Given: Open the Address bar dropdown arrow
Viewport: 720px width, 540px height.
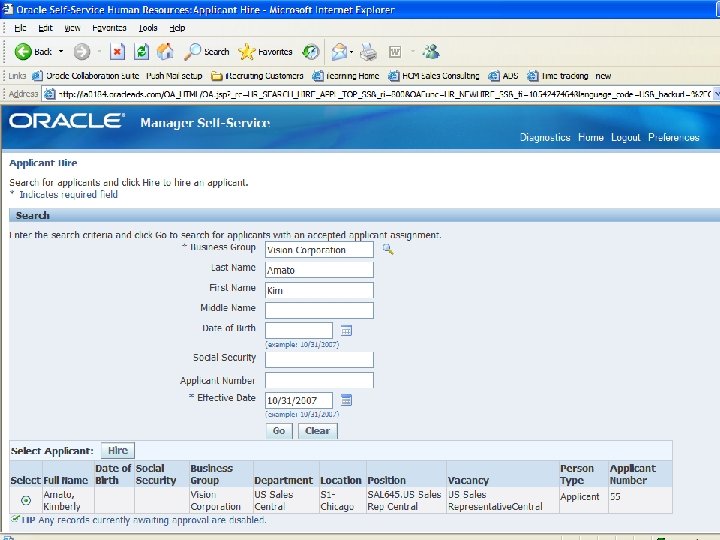Looking at the screenshot, I should [x=716, y=94].
